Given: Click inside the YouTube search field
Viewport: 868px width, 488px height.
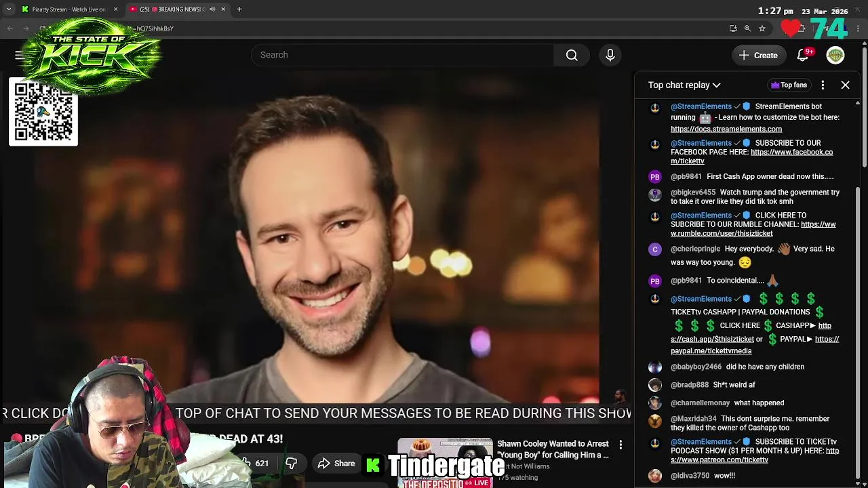Looking at the screenshot, I should pos(402,55).
